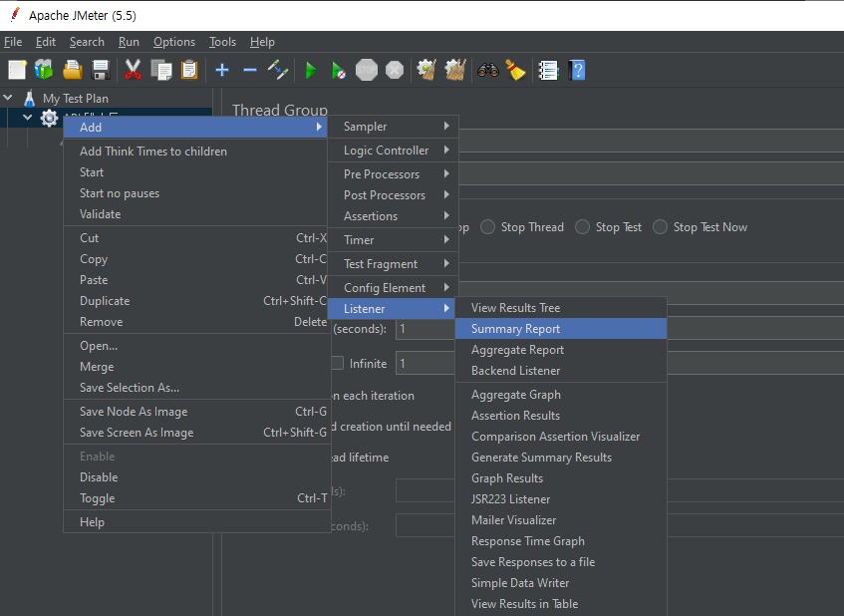This screenshot has width=844, height=616.
Task: Expand the Sampler submenu
Action: pyautogui.click(x=394, y=127)
